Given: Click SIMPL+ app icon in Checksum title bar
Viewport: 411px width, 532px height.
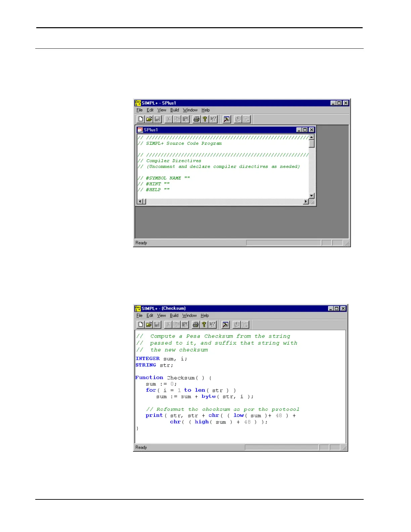Looking at the screenshot, I should point(138,308).
